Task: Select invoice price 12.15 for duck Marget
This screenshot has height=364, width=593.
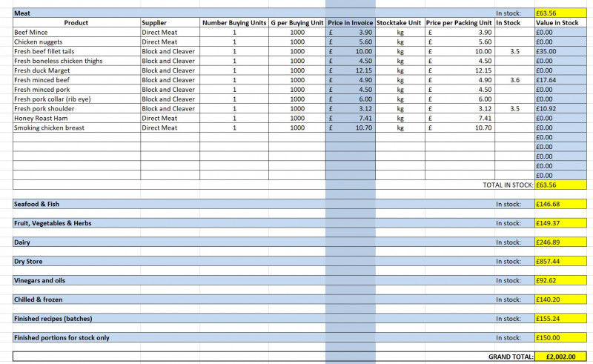Action: click(350, 70)
